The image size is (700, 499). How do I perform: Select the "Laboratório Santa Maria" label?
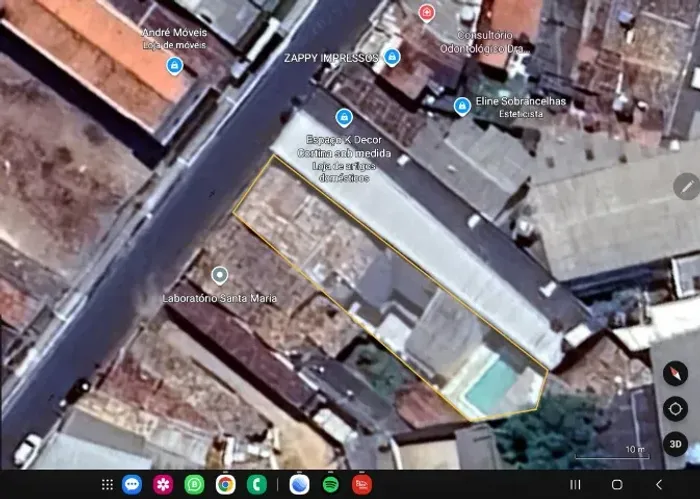point(219,298)
